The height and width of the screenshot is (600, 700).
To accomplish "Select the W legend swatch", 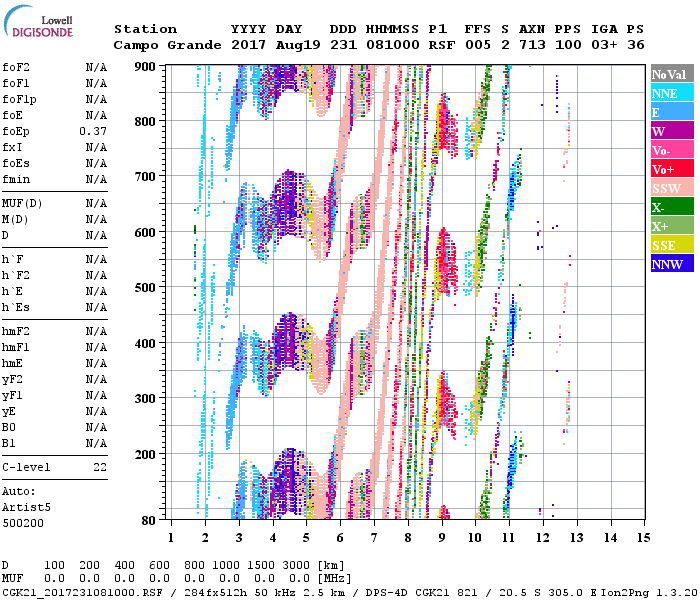I will pos(672,131).
